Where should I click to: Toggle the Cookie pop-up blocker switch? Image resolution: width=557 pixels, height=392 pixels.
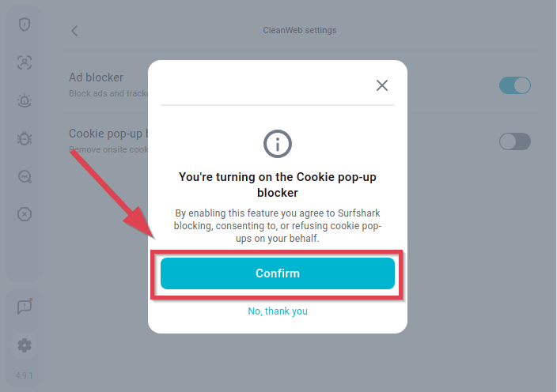click(514, 141)
